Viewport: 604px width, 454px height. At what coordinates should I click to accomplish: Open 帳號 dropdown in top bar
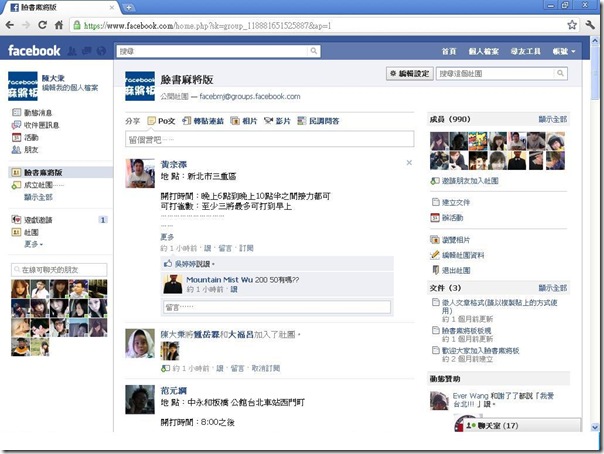click(564, 51)
